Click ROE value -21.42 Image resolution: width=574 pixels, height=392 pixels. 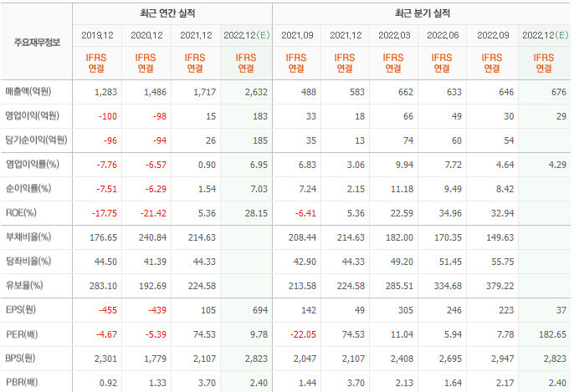click(153, 214)
